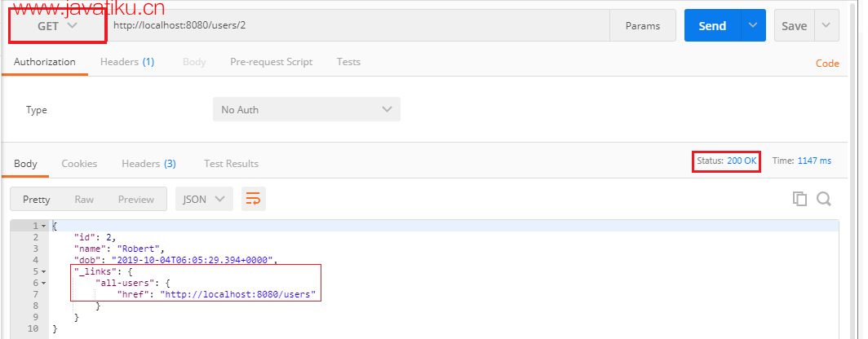Open the Code snippet link
The height and width of the screenshot is (339, 868).
pyautogui.click(x=827, y=64)
